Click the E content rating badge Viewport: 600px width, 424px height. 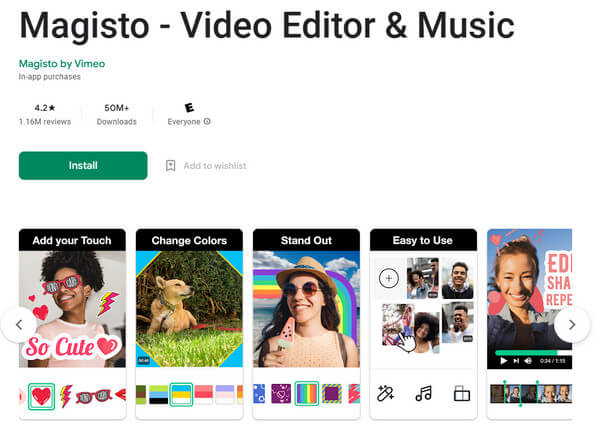pos(189,108)
